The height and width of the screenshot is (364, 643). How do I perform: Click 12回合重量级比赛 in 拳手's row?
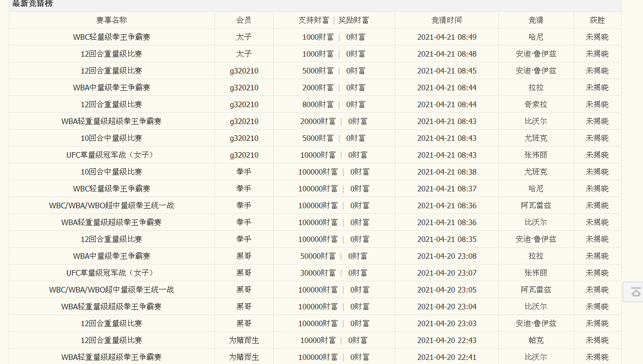(111, 239)
